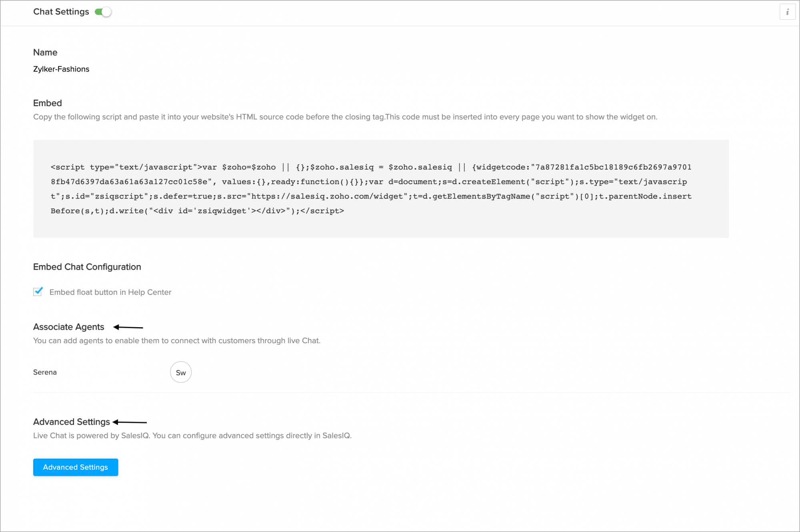
Task: Click the arrow beside Associate Agents heading
Action: coord(128,327)
